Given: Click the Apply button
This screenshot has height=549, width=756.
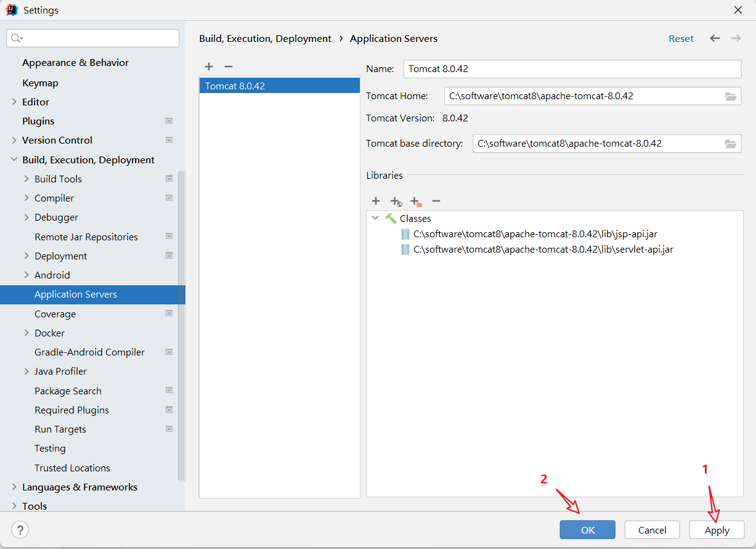Looking at the screenshot, I should [717, 530].
